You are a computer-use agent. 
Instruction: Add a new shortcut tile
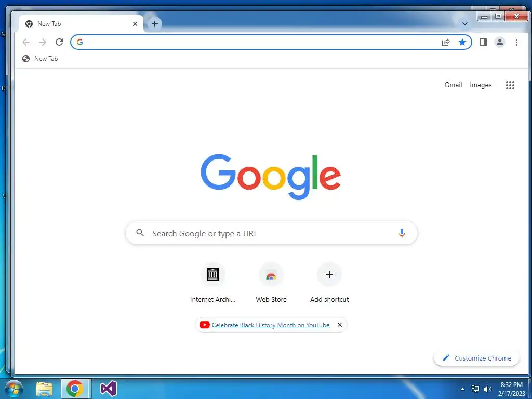[329, 283]
